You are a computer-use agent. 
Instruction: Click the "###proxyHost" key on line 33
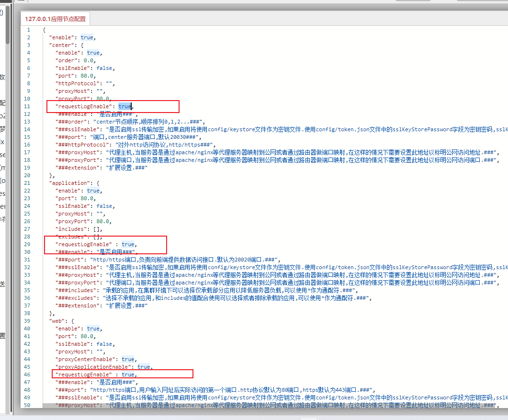pos(78,275)
